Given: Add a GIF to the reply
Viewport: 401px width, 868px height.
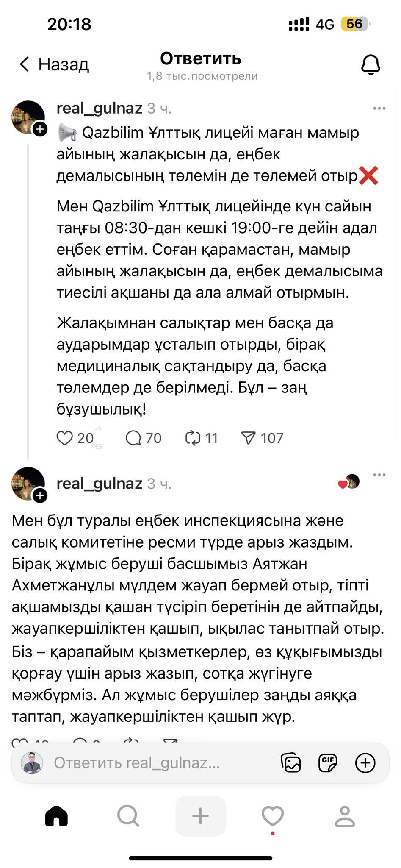Looking at the screenshot, I should point(328,763).
